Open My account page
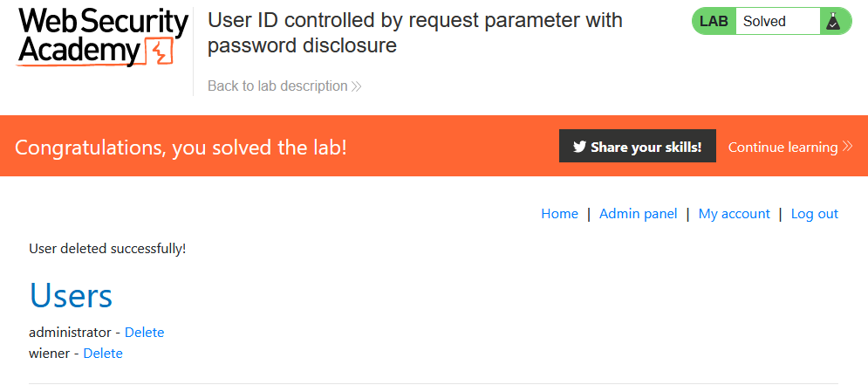The image size is (868, 385). point(734,214)
